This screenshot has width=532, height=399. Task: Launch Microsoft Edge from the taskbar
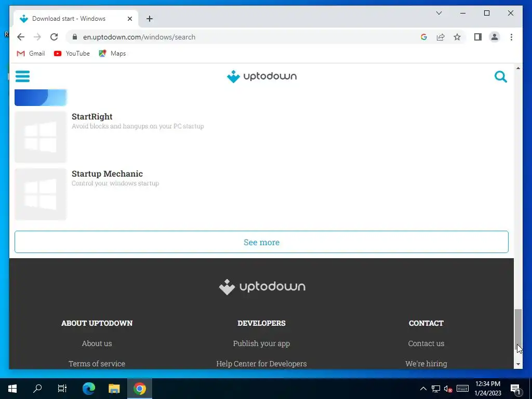(x=88, y=389)
